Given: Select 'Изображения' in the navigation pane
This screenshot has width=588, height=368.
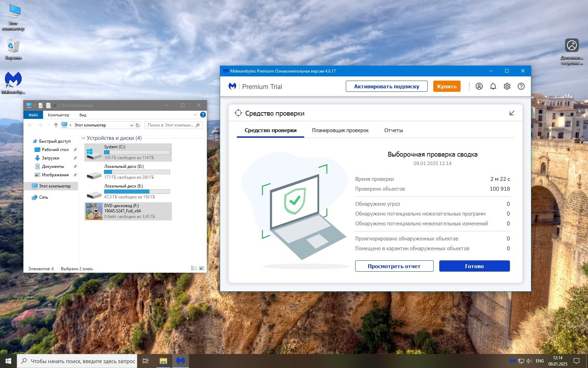Looking at the screenshot, I should coord(55,175).
